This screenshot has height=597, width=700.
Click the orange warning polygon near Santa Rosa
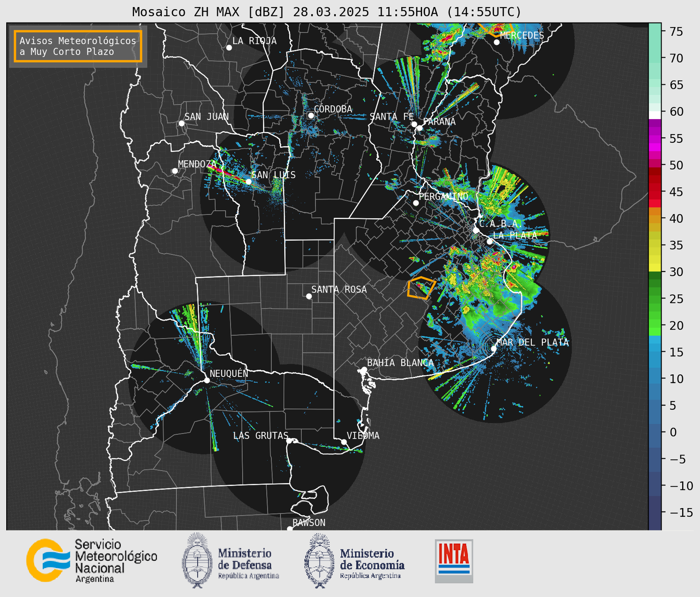click(x=421, y=288)
